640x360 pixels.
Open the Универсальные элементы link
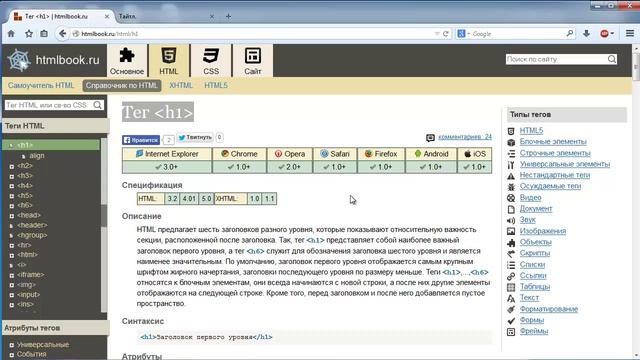point(564,164)
